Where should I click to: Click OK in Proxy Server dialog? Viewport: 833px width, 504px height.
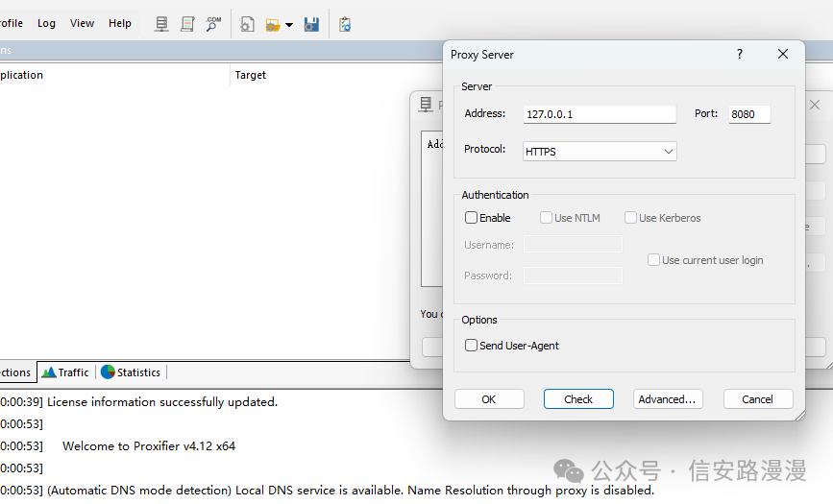tap(489, 399)
